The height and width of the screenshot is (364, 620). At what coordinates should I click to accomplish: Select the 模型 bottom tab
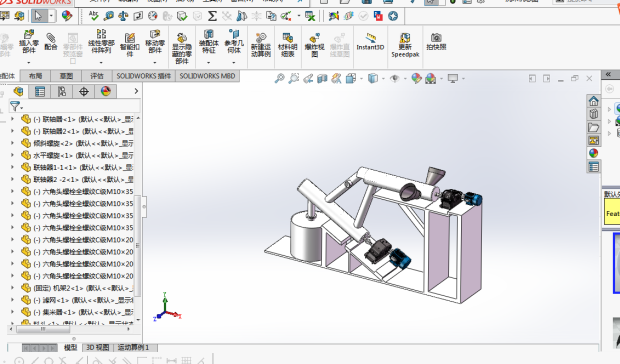tap(70, 347)
